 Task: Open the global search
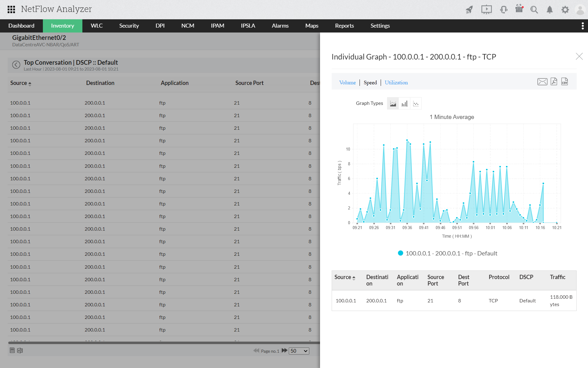tap(534, 10)
